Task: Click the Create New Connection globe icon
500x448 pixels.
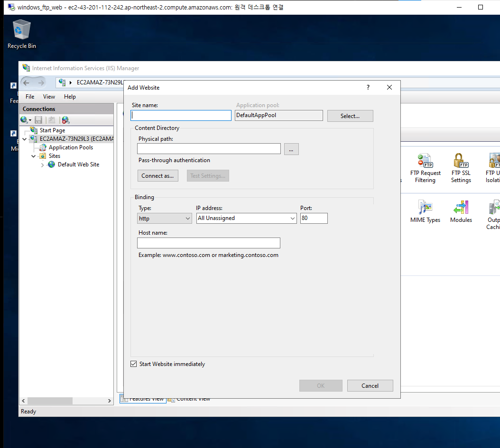Action: 24,120
